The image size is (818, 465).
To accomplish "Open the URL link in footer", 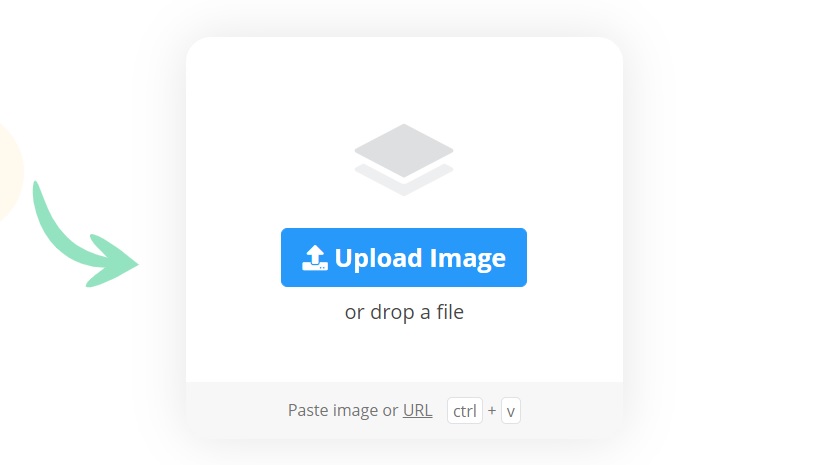I will coord(417,410).
